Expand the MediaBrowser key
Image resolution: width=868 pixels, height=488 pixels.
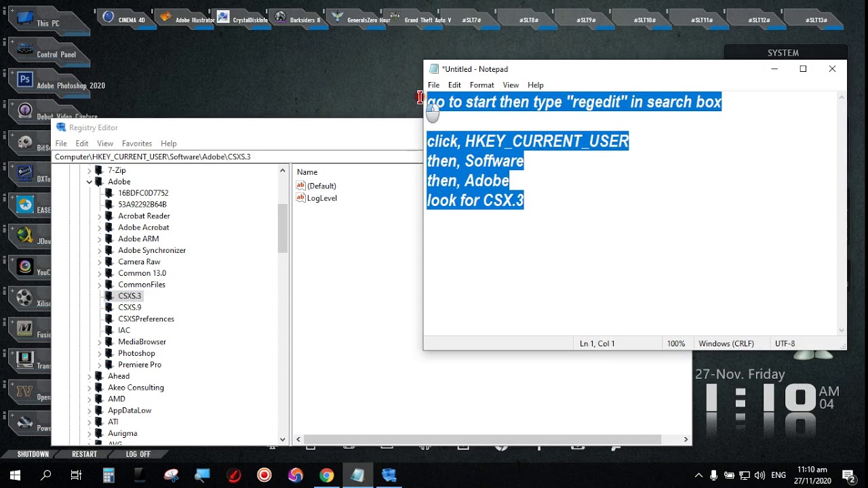tap(99, 342)
